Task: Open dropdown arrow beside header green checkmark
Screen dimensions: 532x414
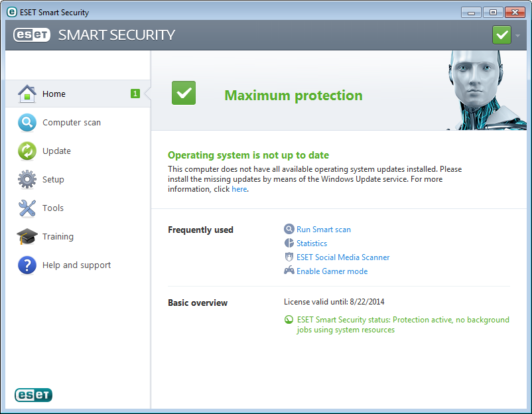Action: [518, 35]
